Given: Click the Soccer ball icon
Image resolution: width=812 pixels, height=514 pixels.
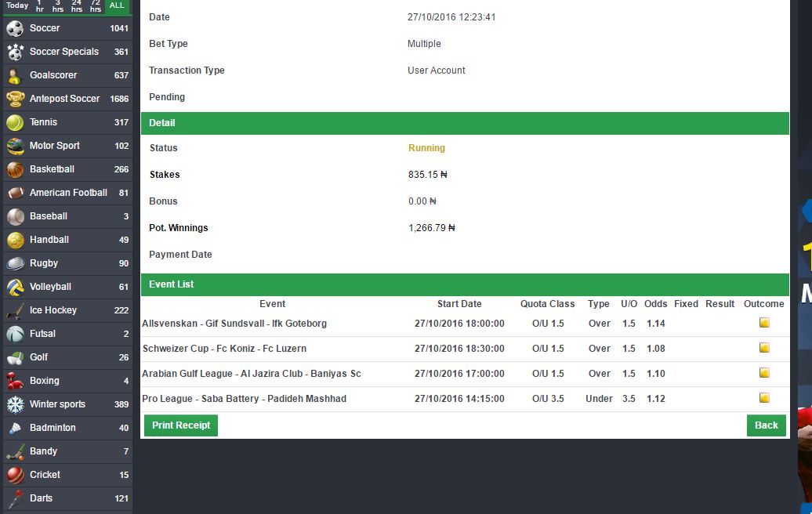Looking at the screenshot, I should point(15,28).
